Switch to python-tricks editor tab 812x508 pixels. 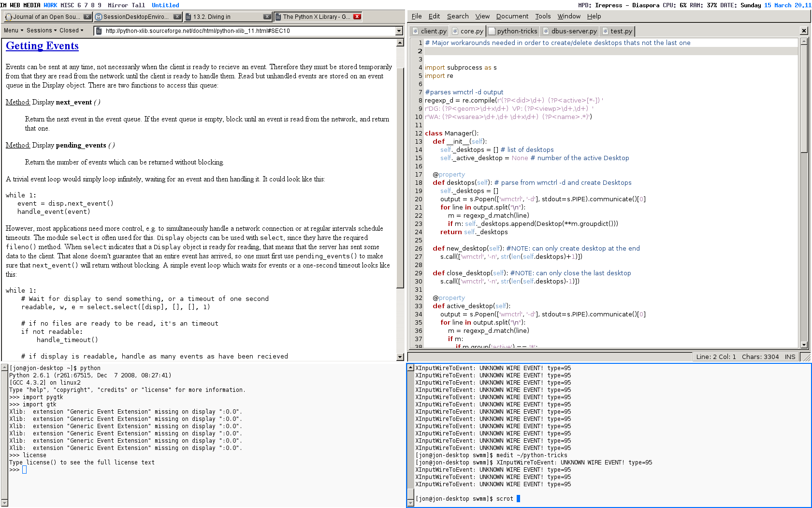(x=513, y=31)
